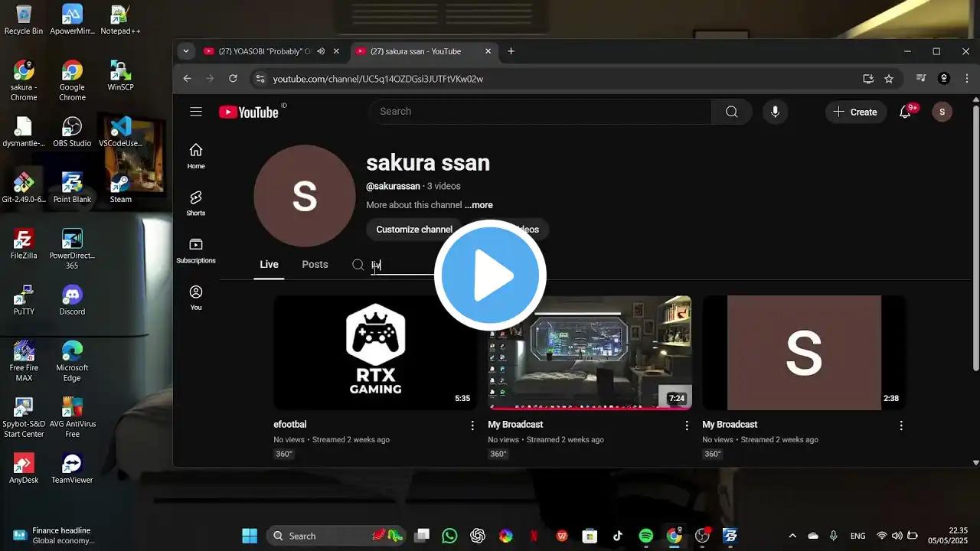Click the YouTube logo

coord(249,112)
